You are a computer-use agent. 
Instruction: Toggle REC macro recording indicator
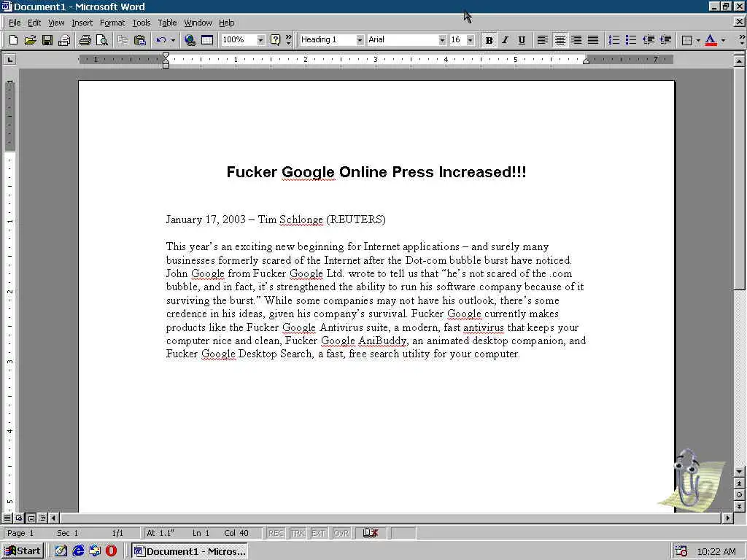[x=276, y=533]
